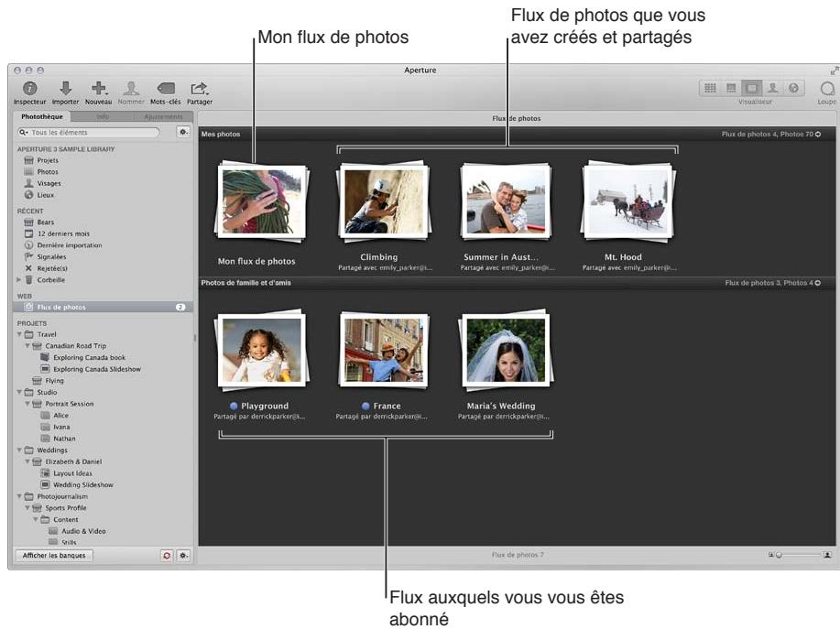Open the gear menu beside the search field
Screen dimensions: 840x629
[183, 132]
